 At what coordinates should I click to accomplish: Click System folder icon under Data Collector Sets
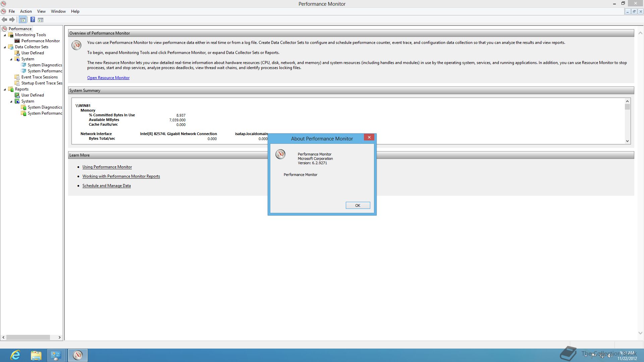17,59
